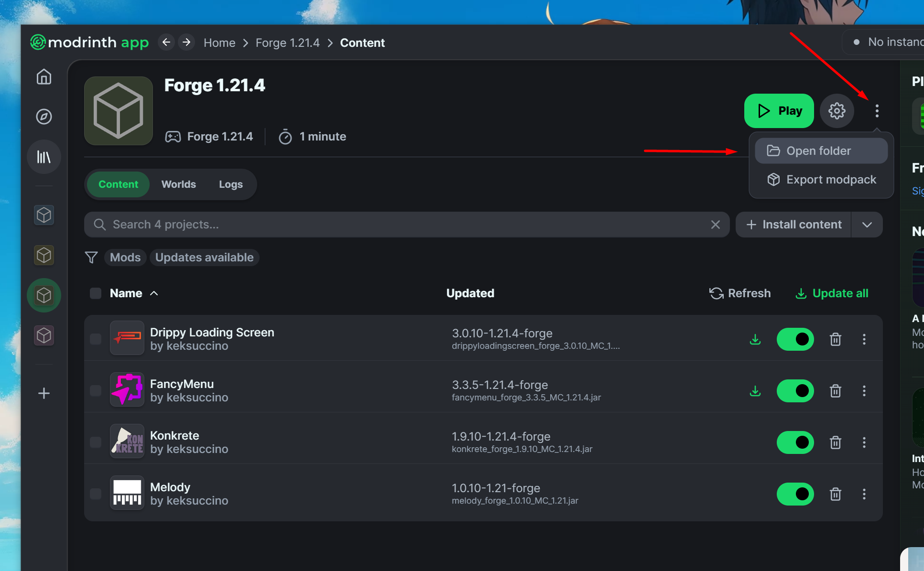Open the Library sidebar icon
Screen dimensions: 924x571
point(44,157)
